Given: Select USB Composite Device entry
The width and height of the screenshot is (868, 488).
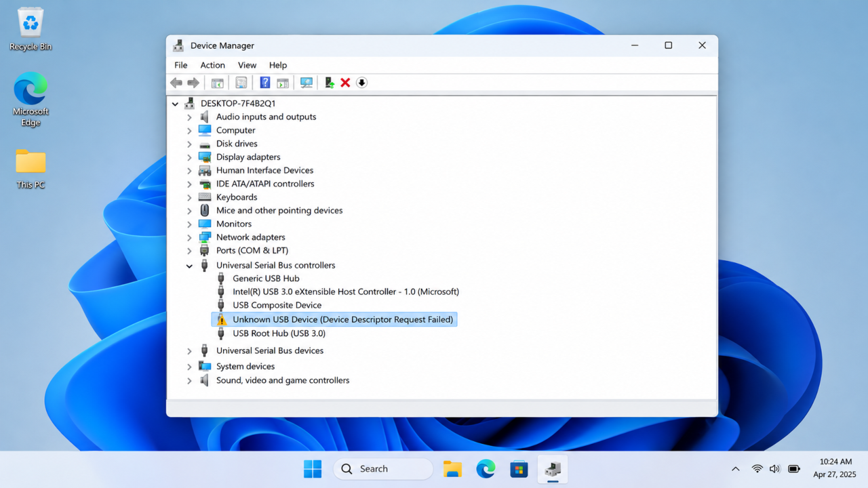Looking at the screenshot, I should (x=277, y=305).
